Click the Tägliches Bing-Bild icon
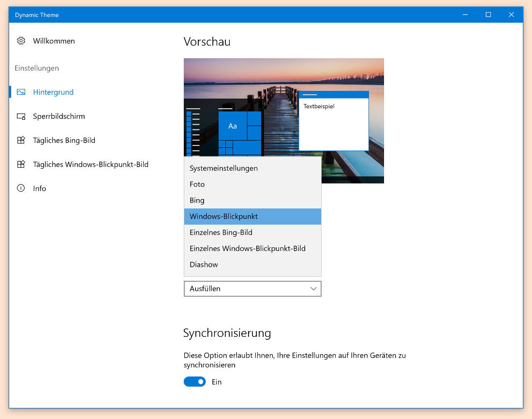 pyautogui.click(x=21, y=140)
